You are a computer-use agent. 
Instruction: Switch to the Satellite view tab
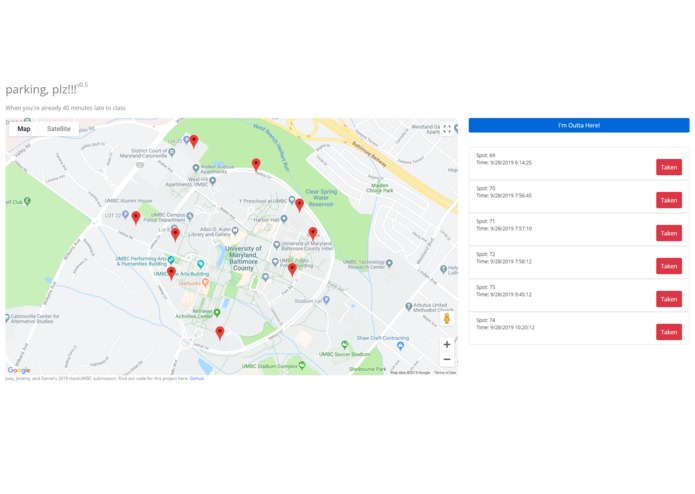click(x=59, y=129)
